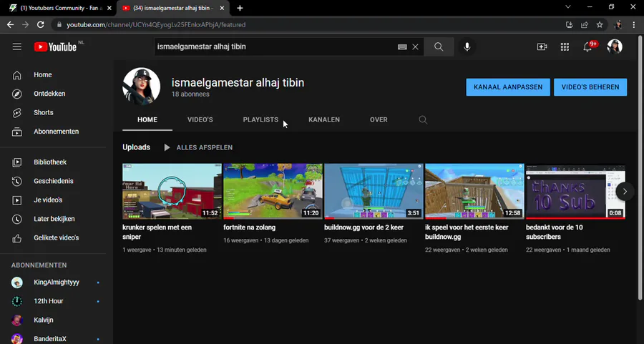The image size is (644, 344).
Task: Click the 'fortnite na zolang' video title
Action: 249,227
